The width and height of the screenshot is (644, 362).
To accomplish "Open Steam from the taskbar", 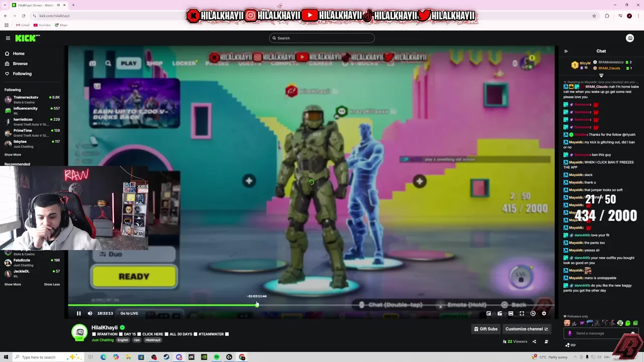I will tap(167, 357).
